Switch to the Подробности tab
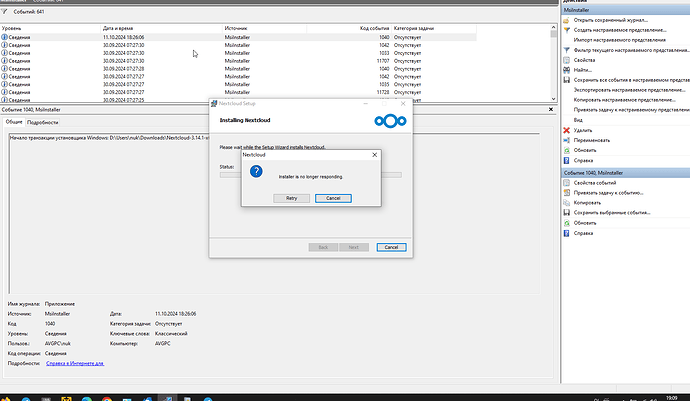 [x=42, y=121]
